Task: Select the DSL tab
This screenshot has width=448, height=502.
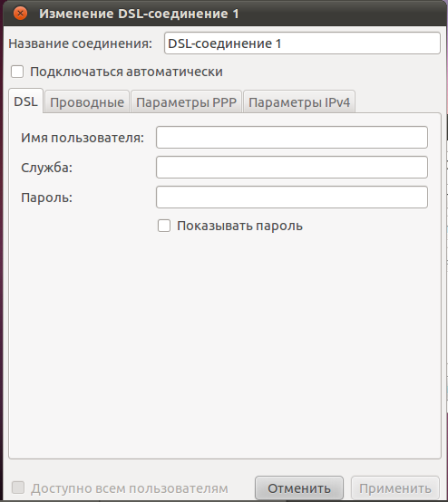Action: [x=25, y=101]
